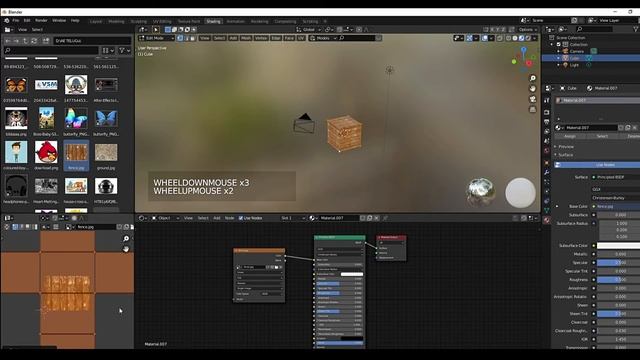Click the parent directory up arrow

[25, 41]
